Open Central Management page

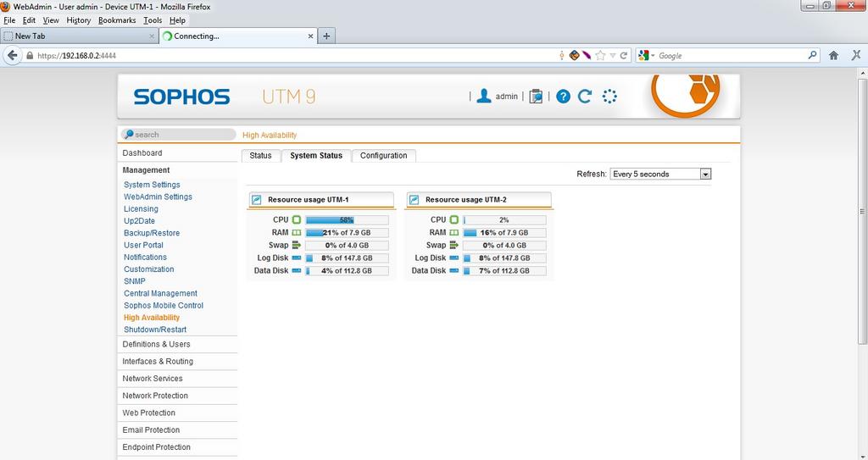(160, 293)
